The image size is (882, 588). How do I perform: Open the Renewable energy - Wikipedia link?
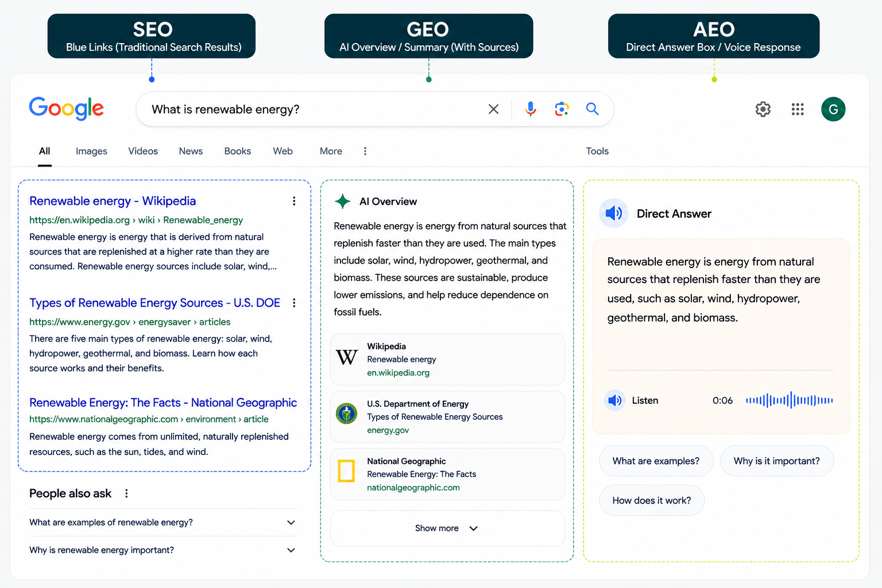pos(113,201)
